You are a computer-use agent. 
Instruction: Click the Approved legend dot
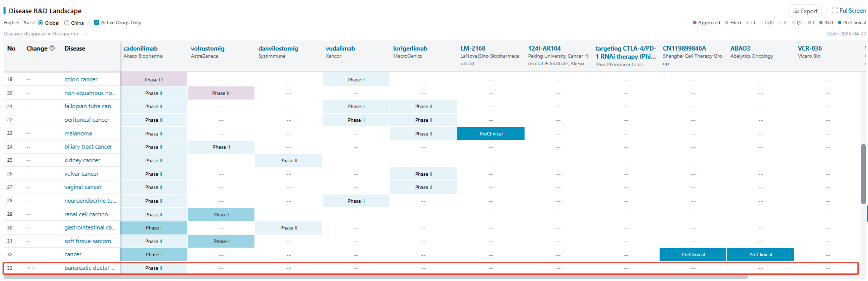pos(695,23)
